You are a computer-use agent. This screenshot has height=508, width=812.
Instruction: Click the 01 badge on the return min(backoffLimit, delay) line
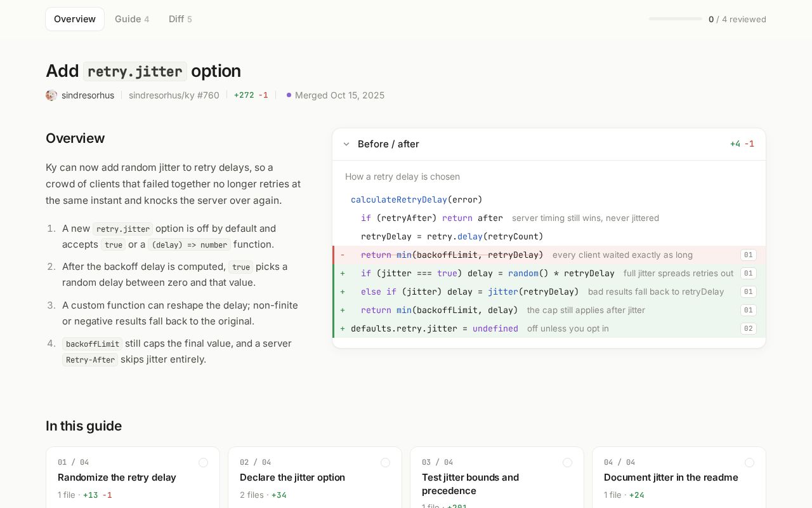[x=748, y=310]
